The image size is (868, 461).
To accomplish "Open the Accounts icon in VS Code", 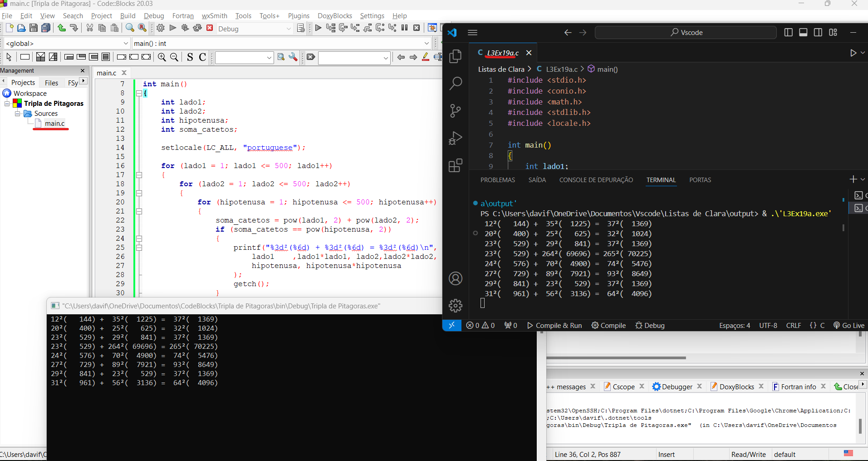I will [456, 278].
